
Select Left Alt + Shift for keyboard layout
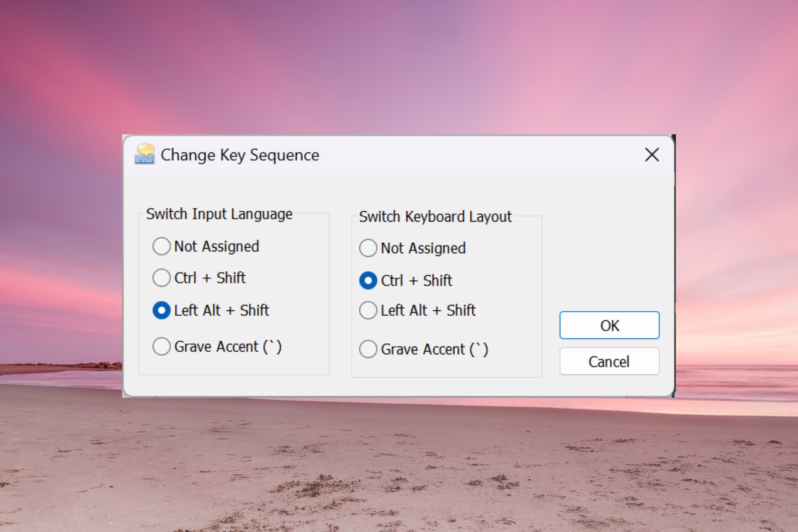tap(367, 310)
